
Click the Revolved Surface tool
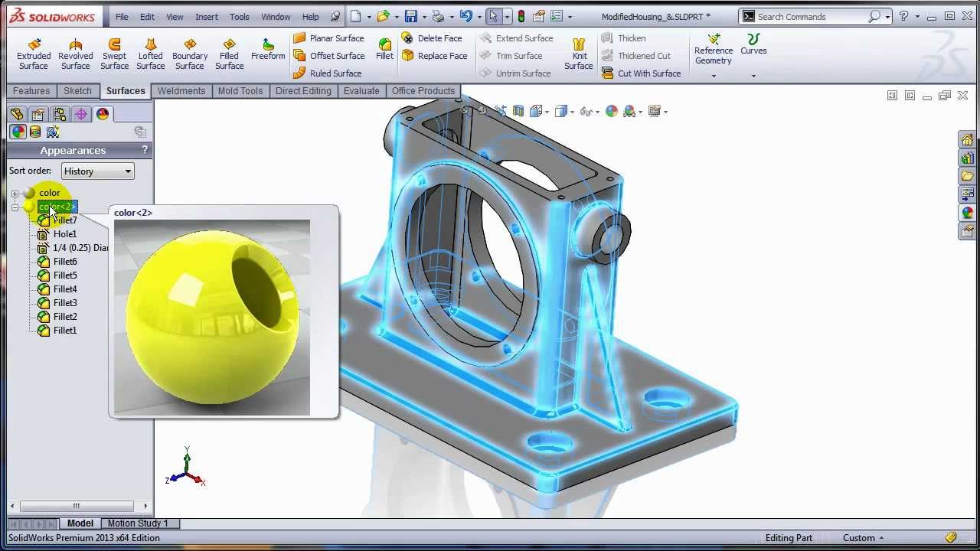(x=75, y=54)
